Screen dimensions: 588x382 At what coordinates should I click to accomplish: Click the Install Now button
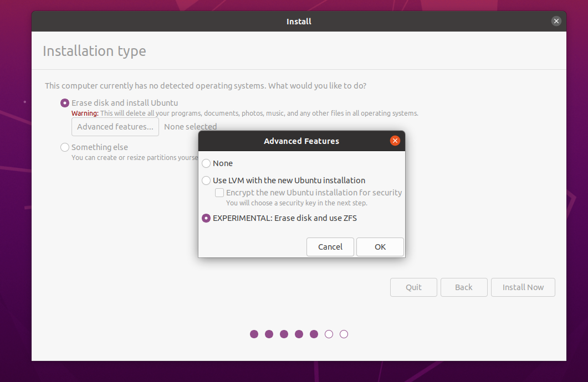pyautogui.click(x=523, y=287)
